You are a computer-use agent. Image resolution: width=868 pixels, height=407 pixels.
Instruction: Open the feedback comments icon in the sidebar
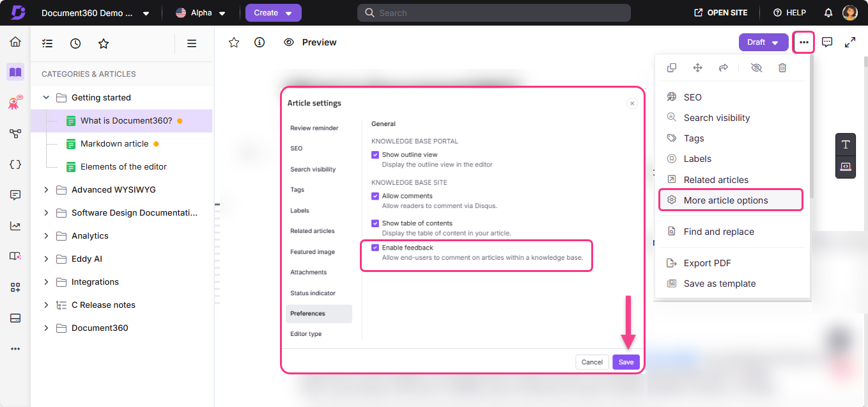point(15,195)
